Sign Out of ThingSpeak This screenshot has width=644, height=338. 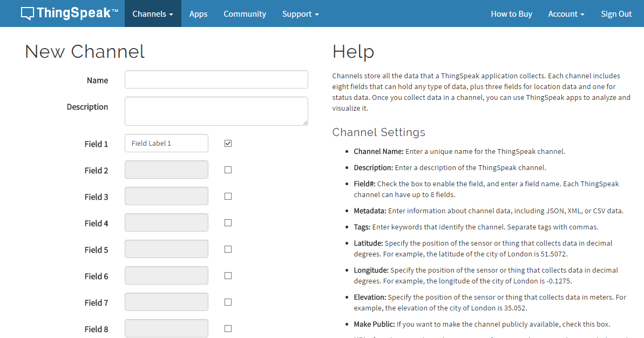tap(616, 14)
